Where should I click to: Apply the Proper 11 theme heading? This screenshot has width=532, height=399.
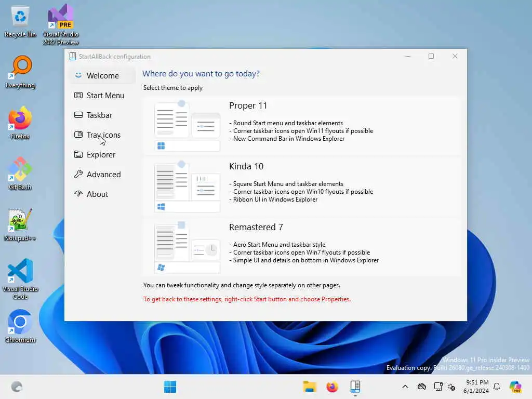tap(248, 105)
